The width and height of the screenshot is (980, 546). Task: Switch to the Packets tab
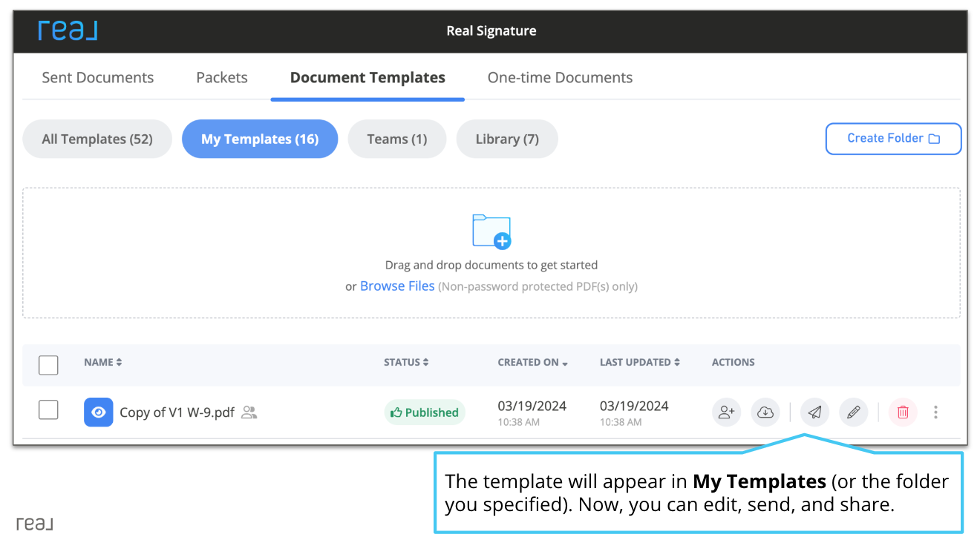[x=222, y=77]
